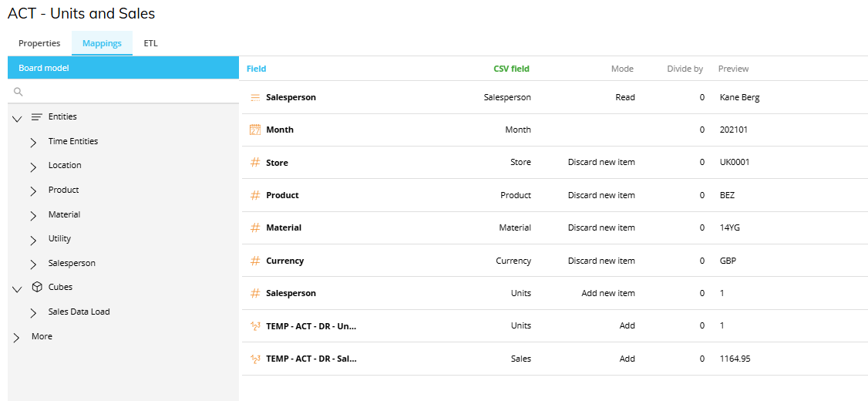Click the Preview column header

[733, 69]
